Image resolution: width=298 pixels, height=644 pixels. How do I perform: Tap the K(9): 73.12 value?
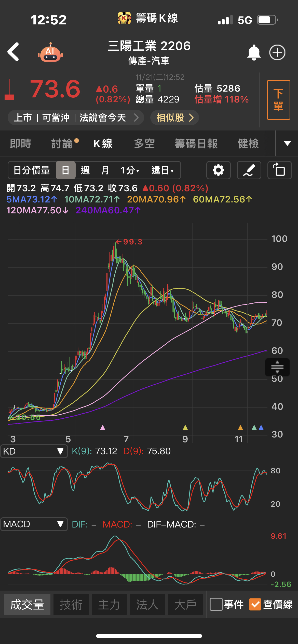pyautogui.click(x=94, y=451)
